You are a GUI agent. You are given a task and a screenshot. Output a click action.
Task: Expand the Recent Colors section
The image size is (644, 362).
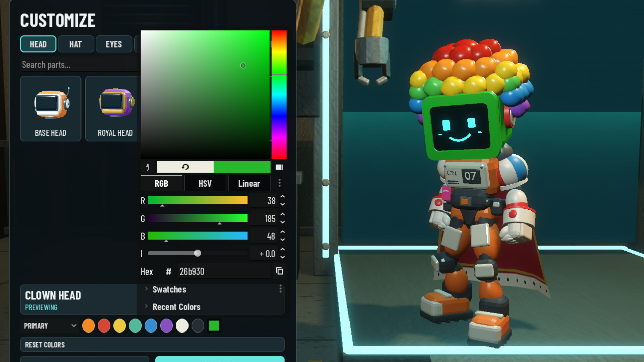(x=176, y=307)
